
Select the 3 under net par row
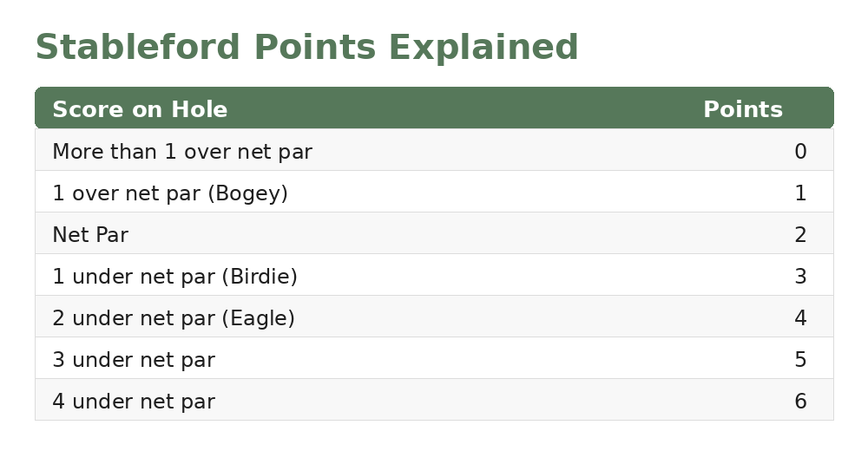[434, 358]
